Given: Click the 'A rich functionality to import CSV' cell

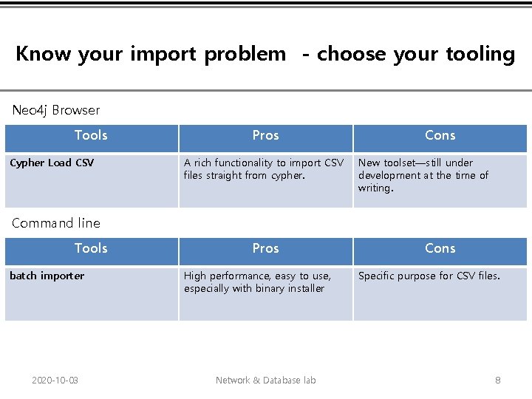Looking at the screenshot, I should tap(264, 169).
